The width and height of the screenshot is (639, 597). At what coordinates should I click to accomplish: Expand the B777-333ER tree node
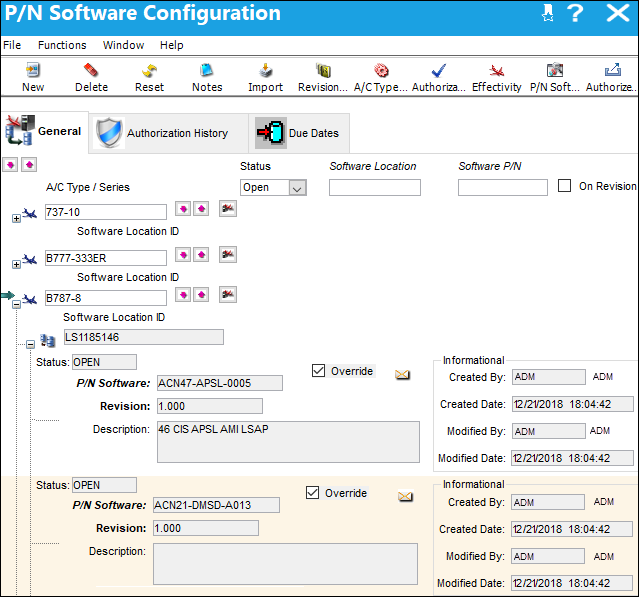16,265
